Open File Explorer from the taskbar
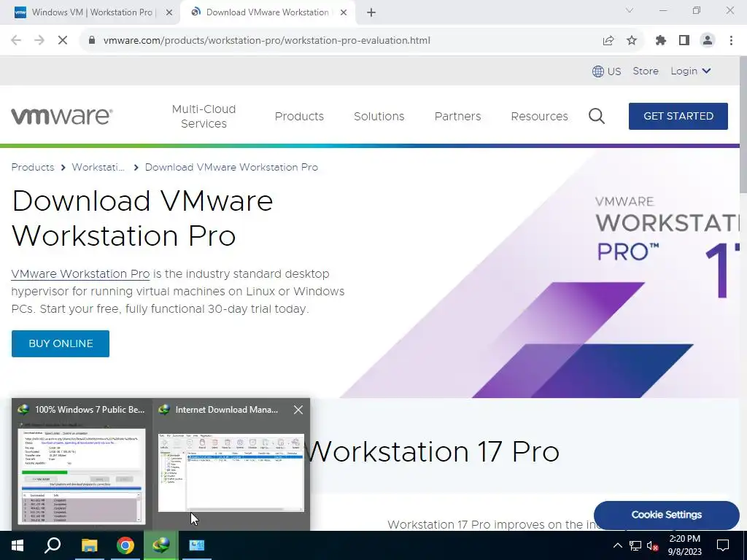This screenshot has width=747, height=560. (89, 545)
